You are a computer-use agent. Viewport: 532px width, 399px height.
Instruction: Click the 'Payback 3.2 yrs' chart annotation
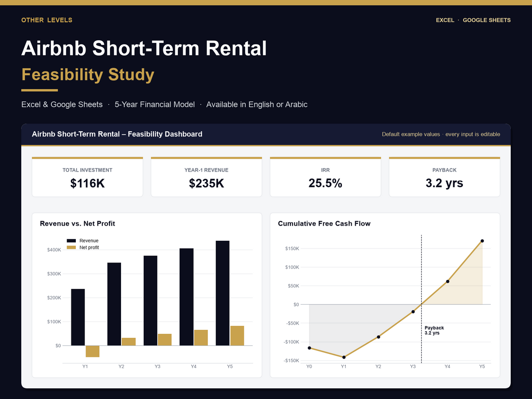(x=434, y=330)
